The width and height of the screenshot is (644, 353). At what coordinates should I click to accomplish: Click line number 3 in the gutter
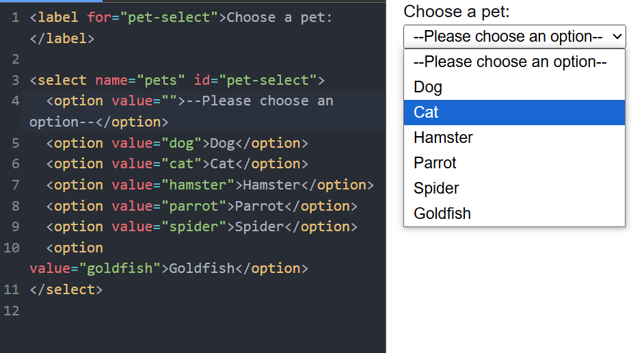pyautogui.click(x=15, y=80)
